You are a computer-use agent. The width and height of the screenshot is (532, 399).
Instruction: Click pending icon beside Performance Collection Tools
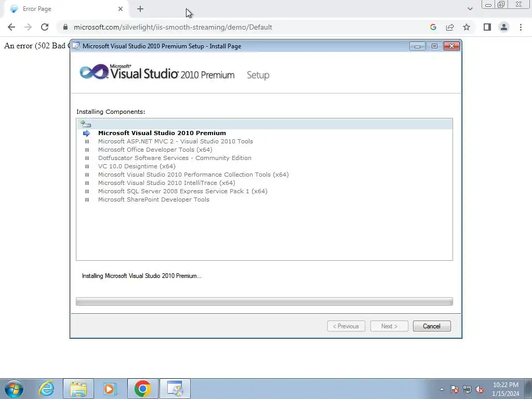click(x=87, y=175)
